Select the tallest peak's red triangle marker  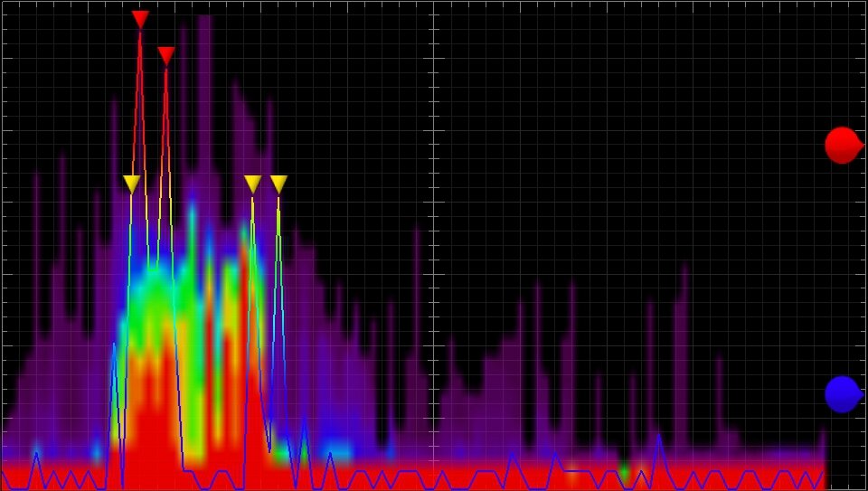coord(140,19)
